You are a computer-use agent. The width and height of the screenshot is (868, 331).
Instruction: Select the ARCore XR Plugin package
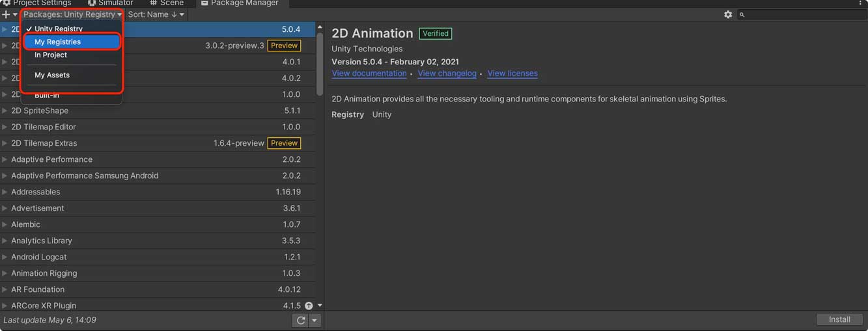(158, 305)
